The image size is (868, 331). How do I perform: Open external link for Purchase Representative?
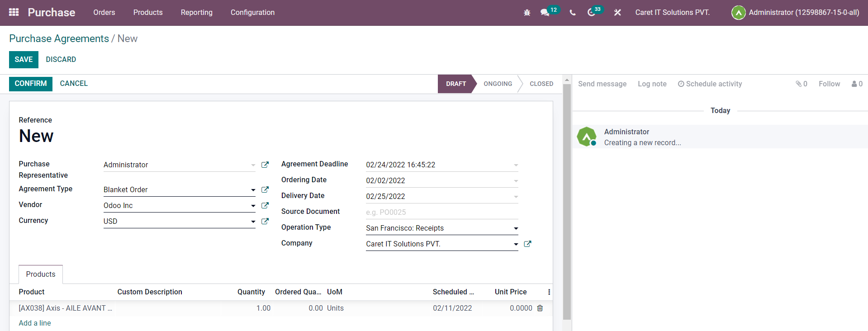tap(265, 165)
